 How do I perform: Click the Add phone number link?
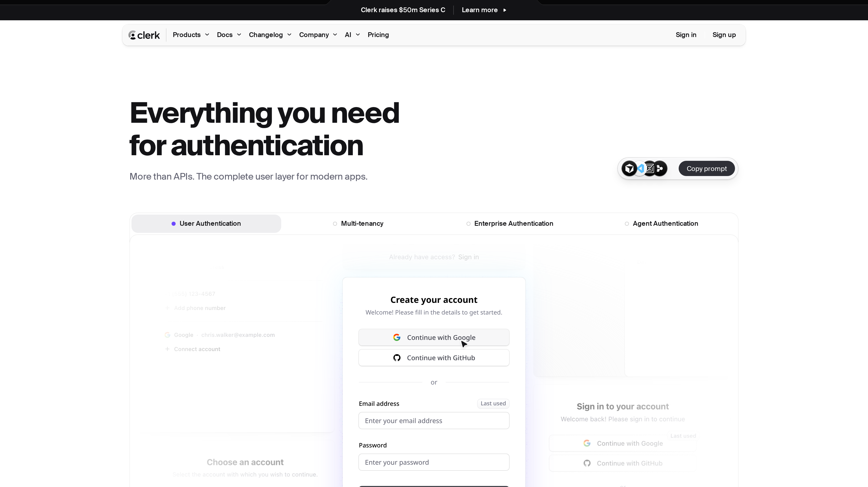pos(199,308)
